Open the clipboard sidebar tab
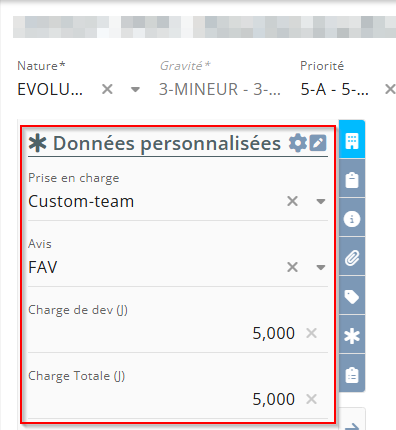 tap(352, 179)
